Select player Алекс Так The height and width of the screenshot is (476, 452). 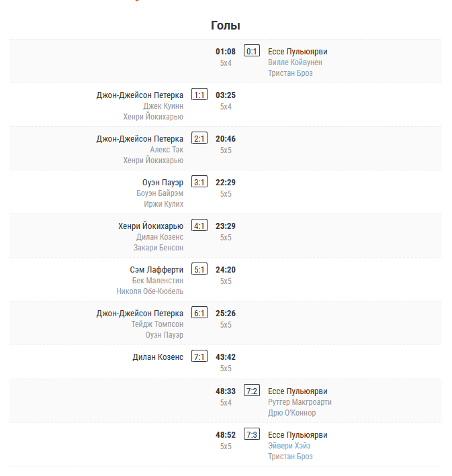(167, 150)
